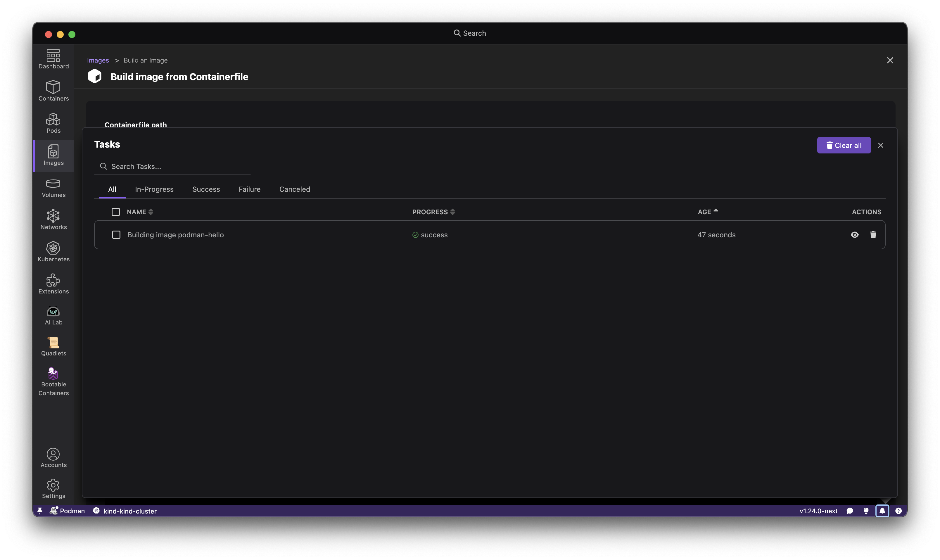Open the Kubernetes section
Image resolution: width=940 pixels, height=560 pixels.
click(x=53, y=252)
